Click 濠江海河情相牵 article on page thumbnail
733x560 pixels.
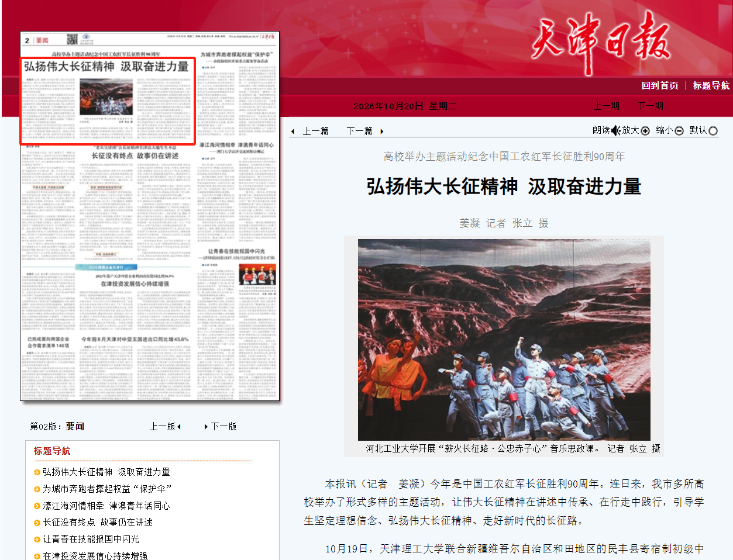pyautogui.click(x=236, y=145)
